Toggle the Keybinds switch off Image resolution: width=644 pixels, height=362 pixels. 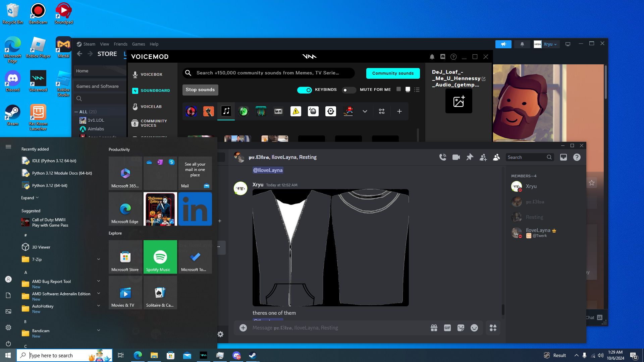click(305, 90)
